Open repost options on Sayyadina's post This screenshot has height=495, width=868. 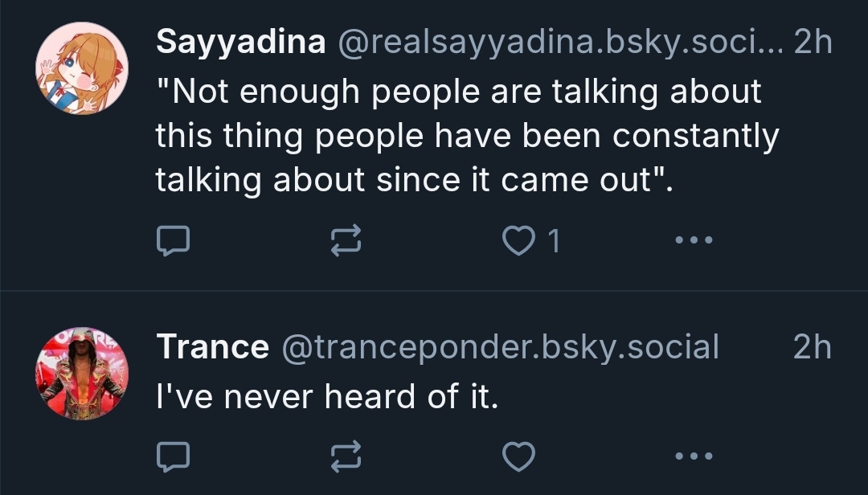pyautogui.click(x=347, y=240)
